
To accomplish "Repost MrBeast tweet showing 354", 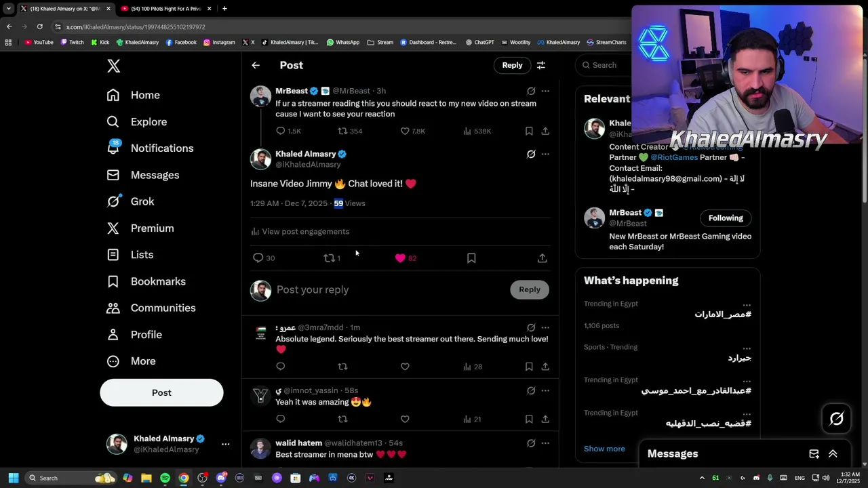I will pyautogui.click(x=350, y=131).
